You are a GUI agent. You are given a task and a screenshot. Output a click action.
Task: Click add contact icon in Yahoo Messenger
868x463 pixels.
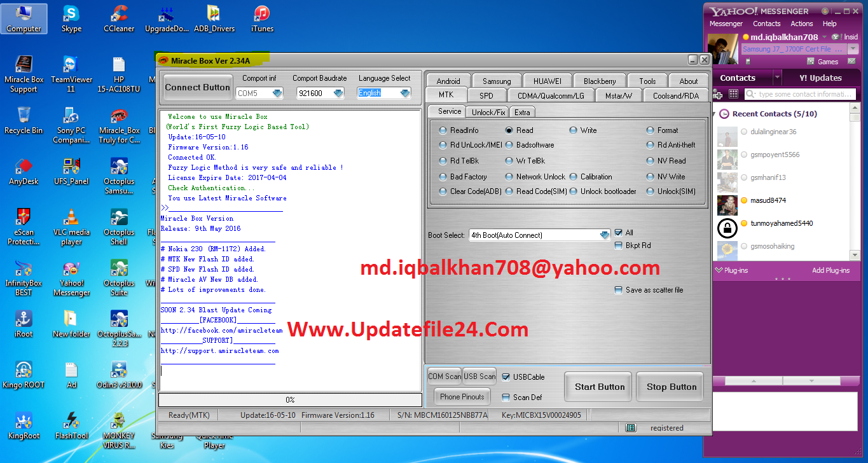click(719, 94)
